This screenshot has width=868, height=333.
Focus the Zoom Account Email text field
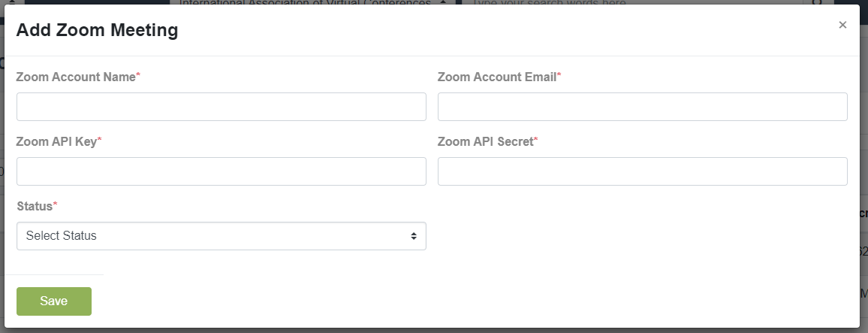(x=642, y=107)
